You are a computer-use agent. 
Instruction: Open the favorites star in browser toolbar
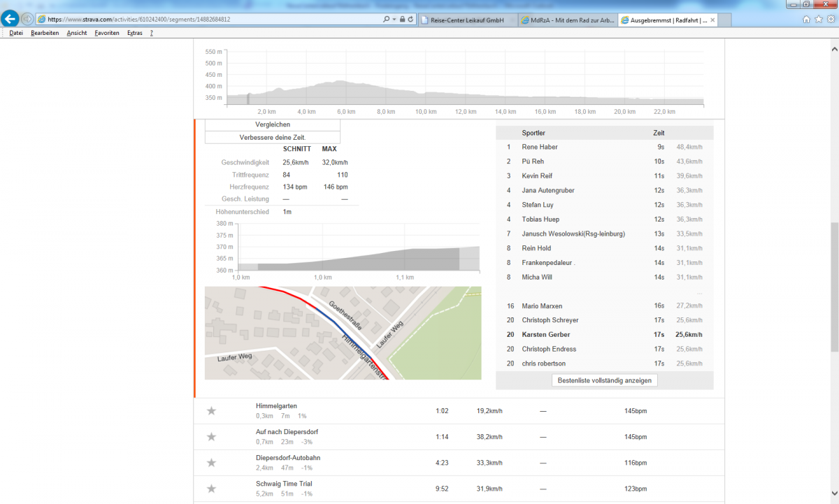[x=818, y=20]
